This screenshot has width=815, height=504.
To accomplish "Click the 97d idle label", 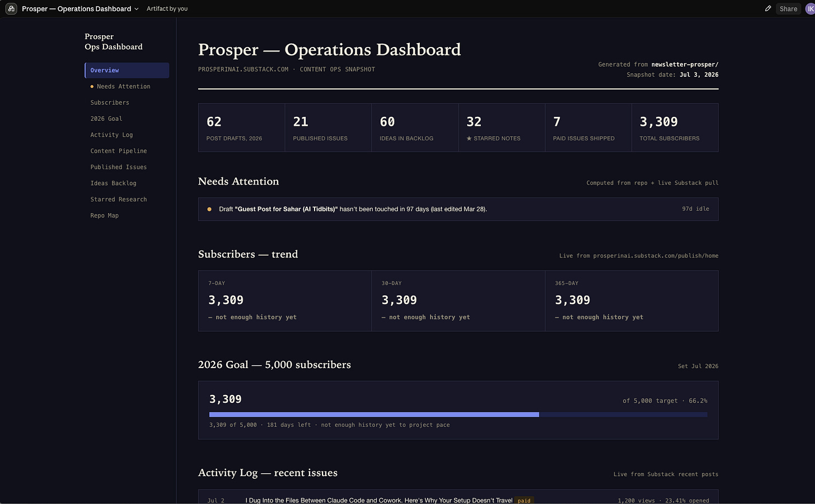I will click(695, 209).
